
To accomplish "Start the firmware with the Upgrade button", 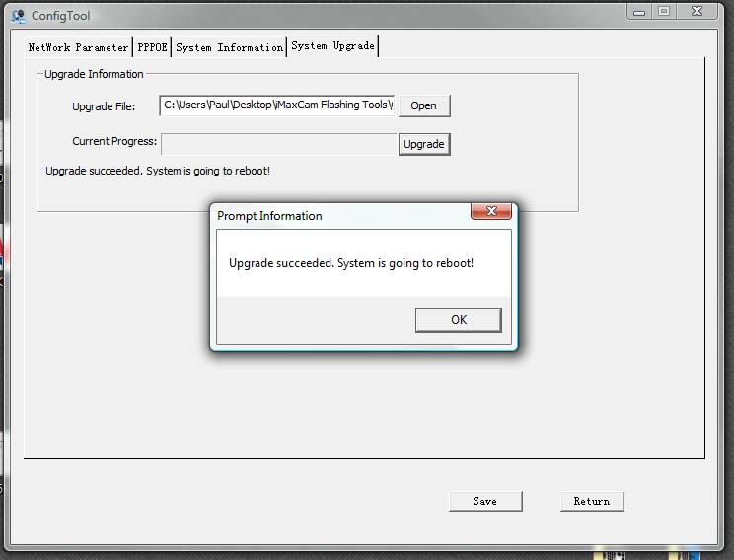I will click(424, 144).
